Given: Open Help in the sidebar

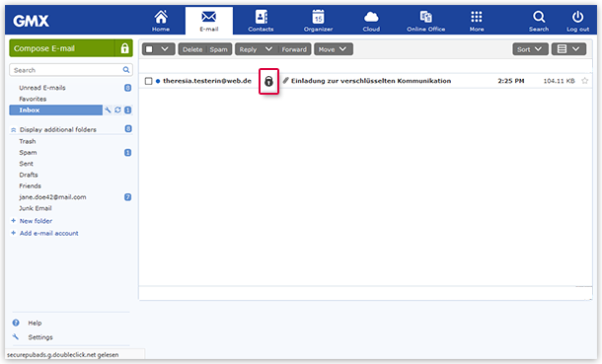Looking at the screenshot, I should point(35,323).
